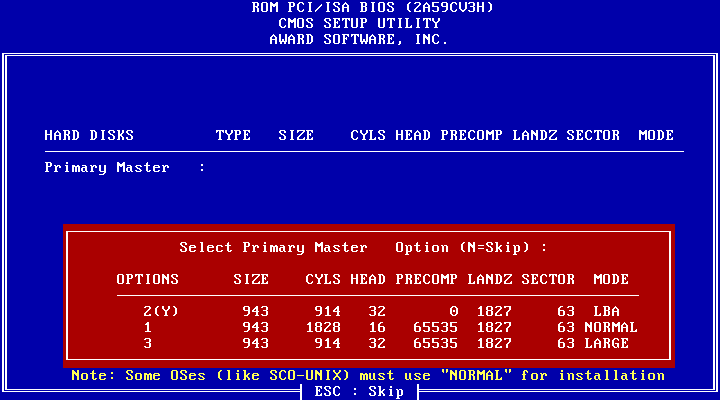Click the MODE header in top table
Viewport: 720px width, 400px height.
pos(656,135)
